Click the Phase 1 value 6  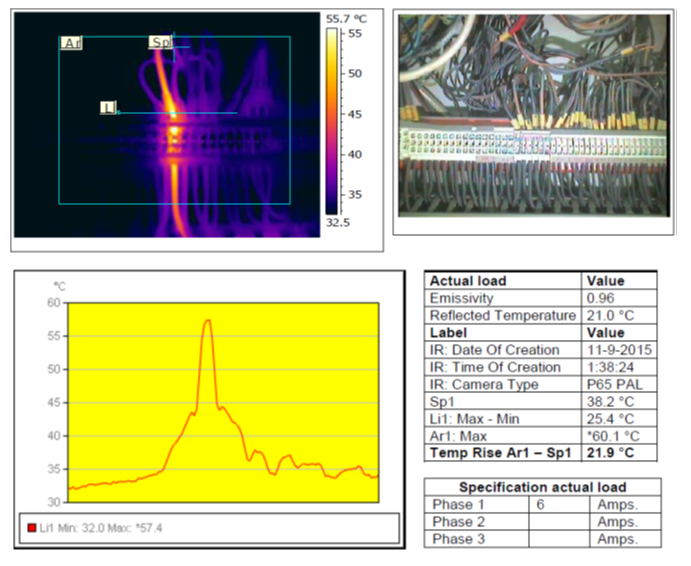click(540, 504)
